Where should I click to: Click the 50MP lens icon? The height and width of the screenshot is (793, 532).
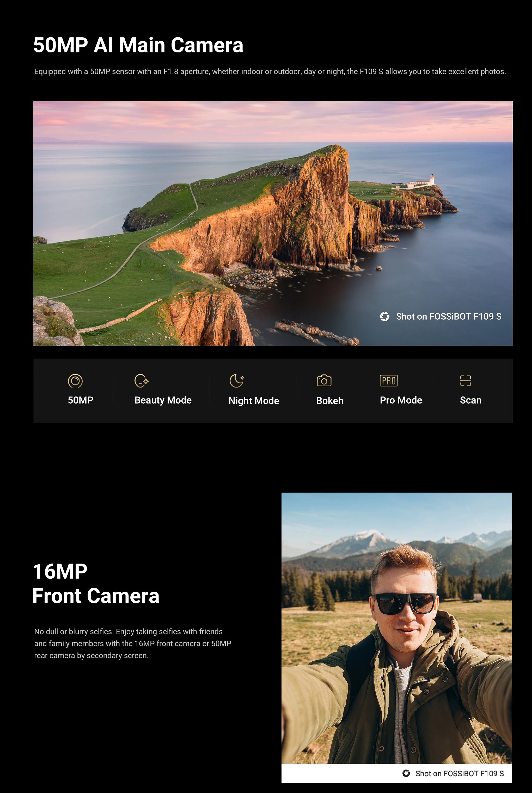[75, 381]
